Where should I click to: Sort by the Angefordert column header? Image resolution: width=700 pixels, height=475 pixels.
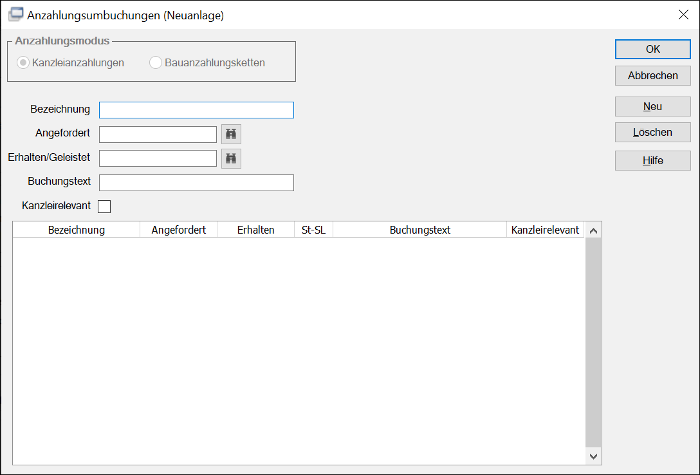[x=179, y=230]
